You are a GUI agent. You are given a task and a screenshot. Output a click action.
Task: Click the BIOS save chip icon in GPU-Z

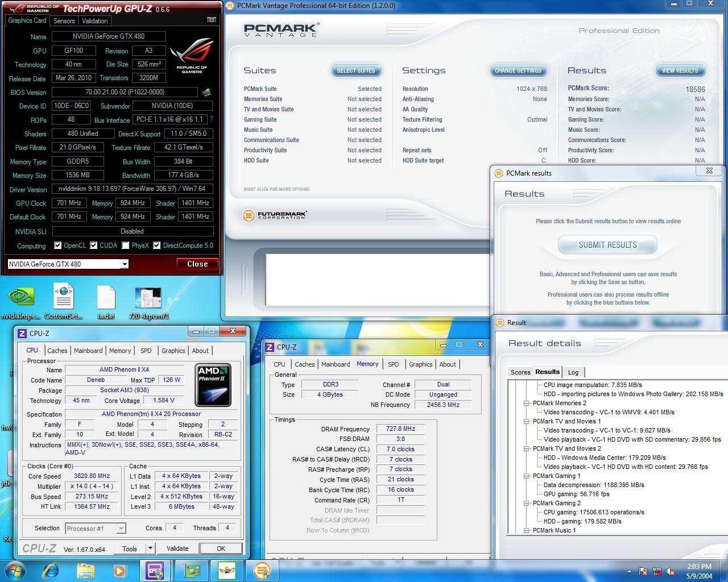coord(206,92)
